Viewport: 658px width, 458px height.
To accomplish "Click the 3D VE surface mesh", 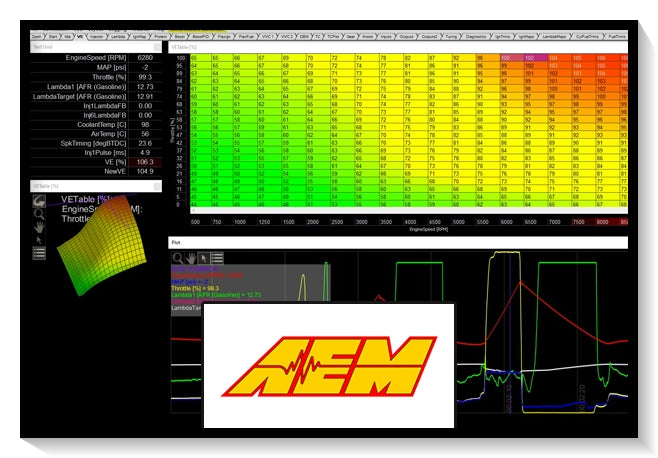I will click(103, 246).
